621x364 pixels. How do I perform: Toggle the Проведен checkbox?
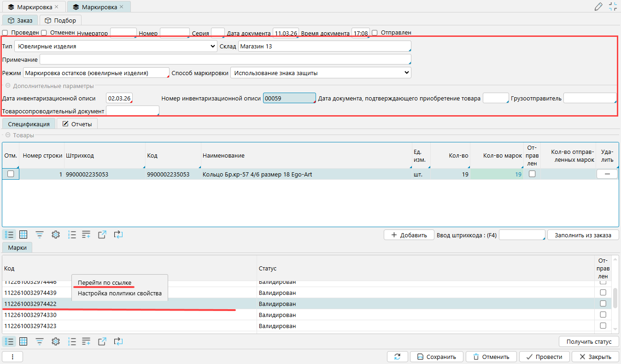5,33
